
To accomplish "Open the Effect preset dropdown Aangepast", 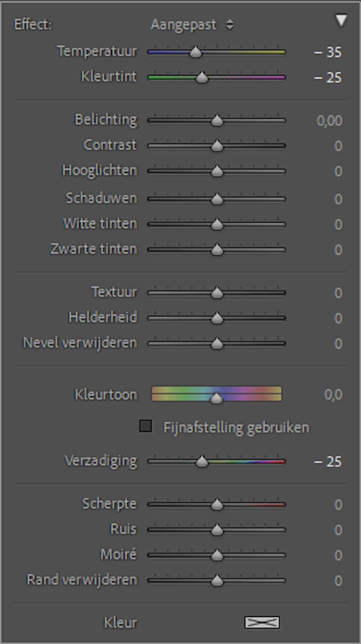I will pos(192,25).
